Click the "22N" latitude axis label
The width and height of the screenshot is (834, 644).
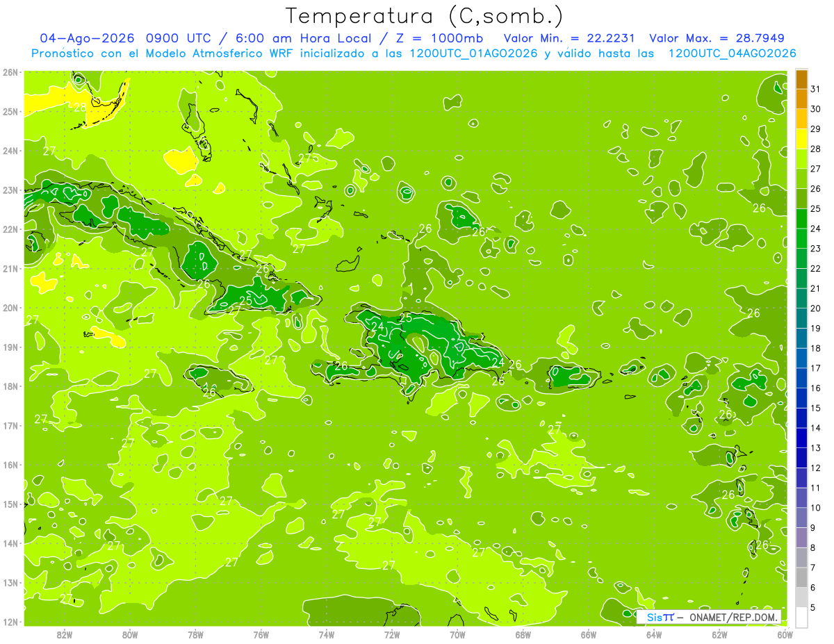(10, 229)
